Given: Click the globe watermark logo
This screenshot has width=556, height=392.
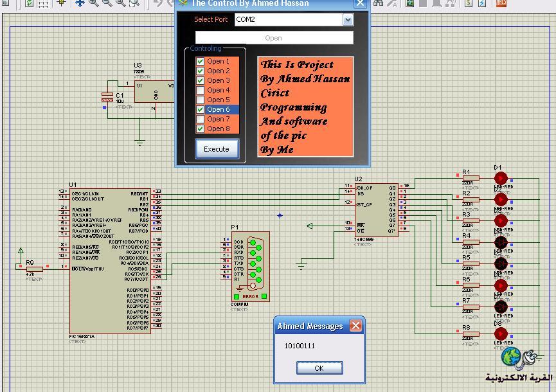Looking at the screenshot, I should pyautogui.click(x=512, y=357).
